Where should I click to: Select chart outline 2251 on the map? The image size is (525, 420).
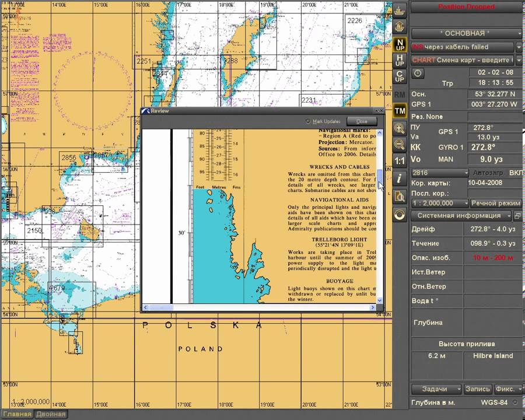coord(144,61)
